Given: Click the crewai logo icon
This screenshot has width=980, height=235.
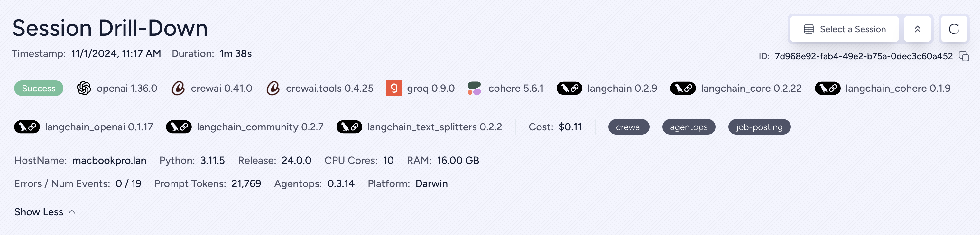Looking at the screenshot, I should pos(178,88).
